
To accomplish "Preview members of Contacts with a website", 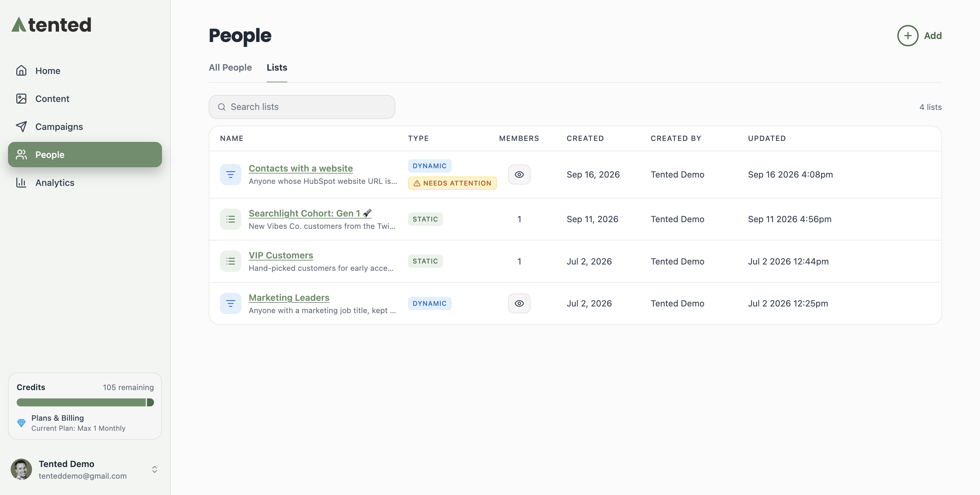I will pyautogui.click(x=519, y=175).
